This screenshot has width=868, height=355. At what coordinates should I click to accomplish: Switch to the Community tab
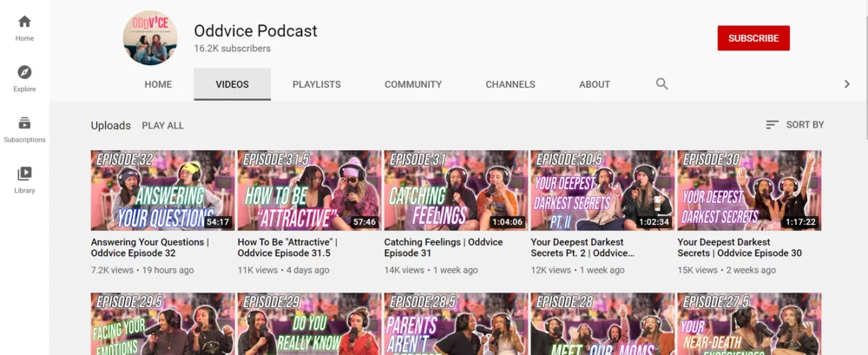pyautogui.click(x=413, y=85)
